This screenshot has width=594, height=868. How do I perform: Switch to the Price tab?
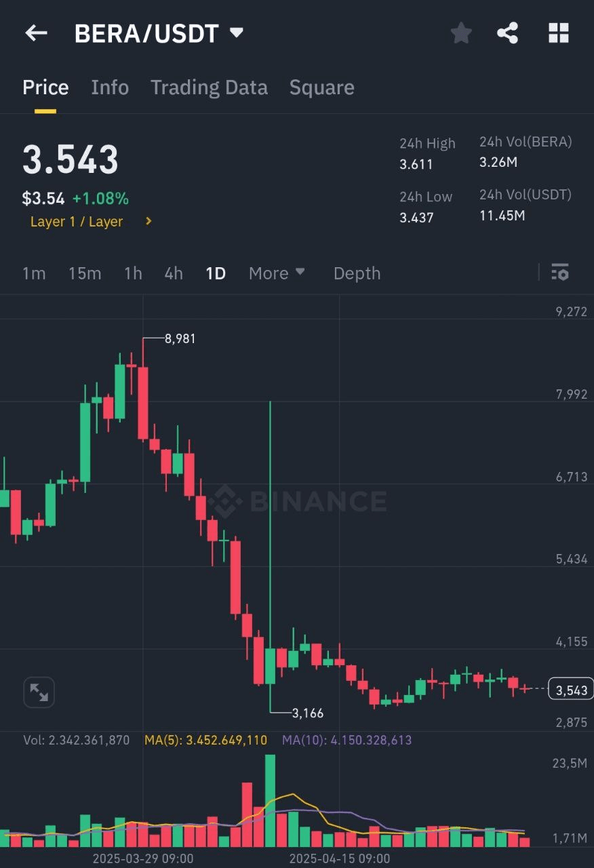45,87
